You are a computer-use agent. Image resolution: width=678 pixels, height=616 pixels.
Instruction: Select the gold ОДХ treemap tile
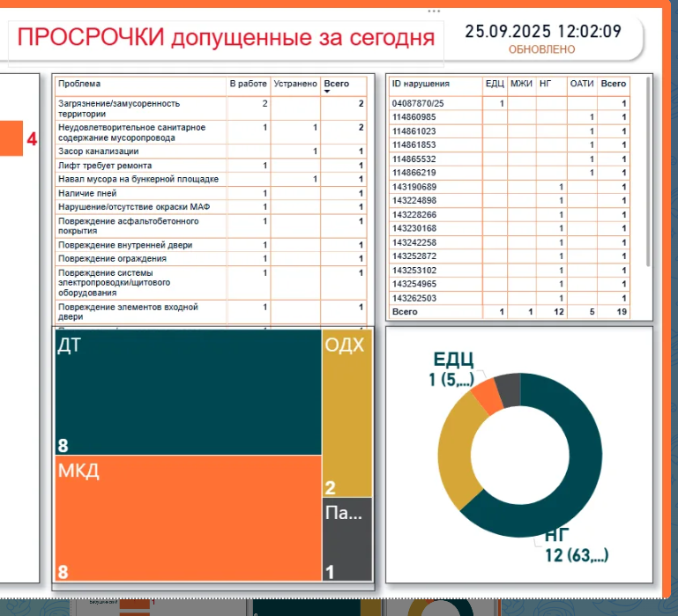click(x=347, y=413)
